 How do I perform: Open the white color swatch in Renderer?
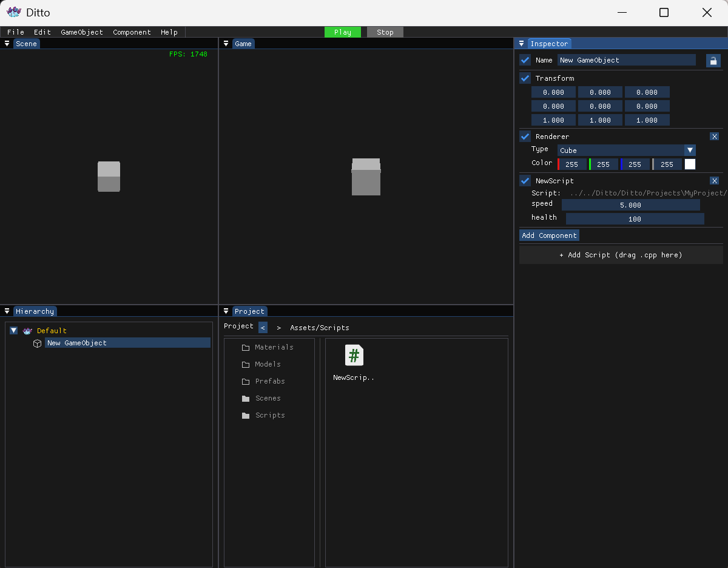pyautogui.click(x=690, y=164)
